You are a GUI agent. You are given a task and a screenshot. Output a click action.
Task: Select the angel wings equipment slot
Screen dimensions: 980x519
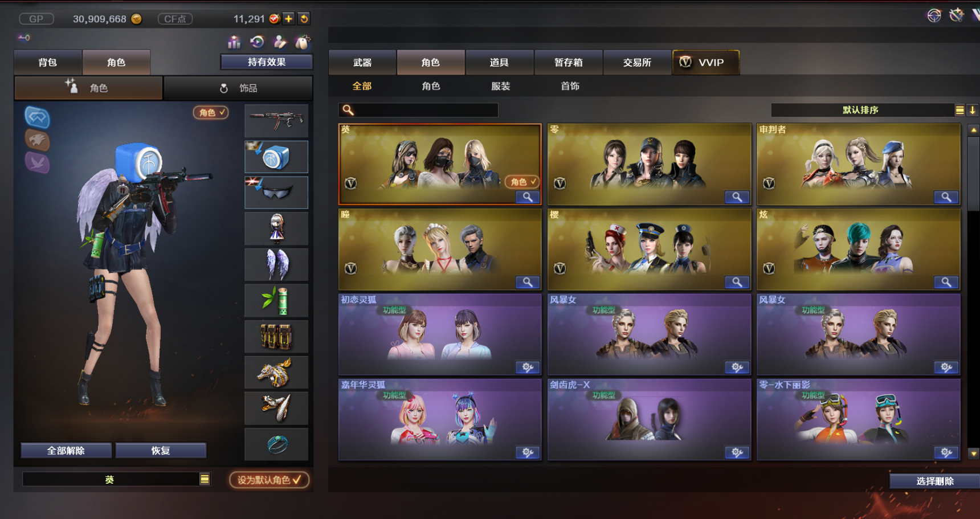pos(276,265)
